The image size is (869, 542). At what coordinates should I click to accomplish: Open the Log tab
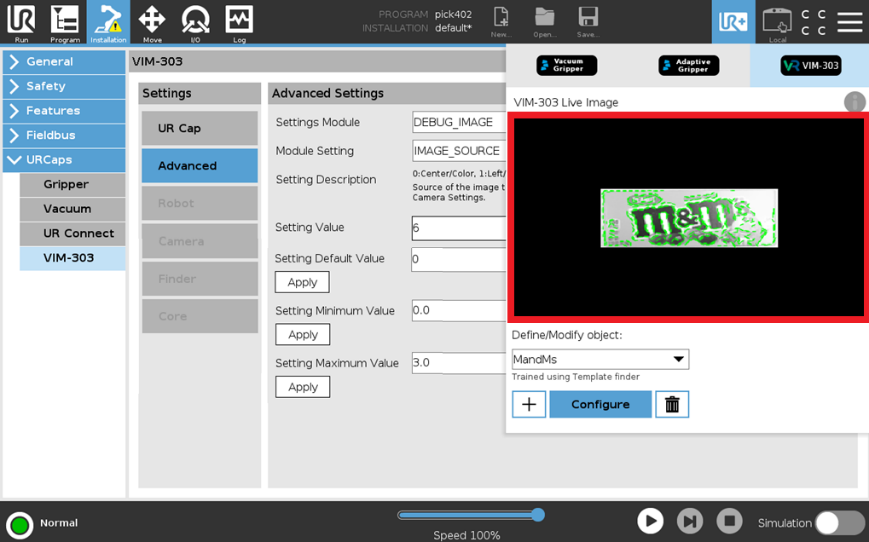(239, 22)
